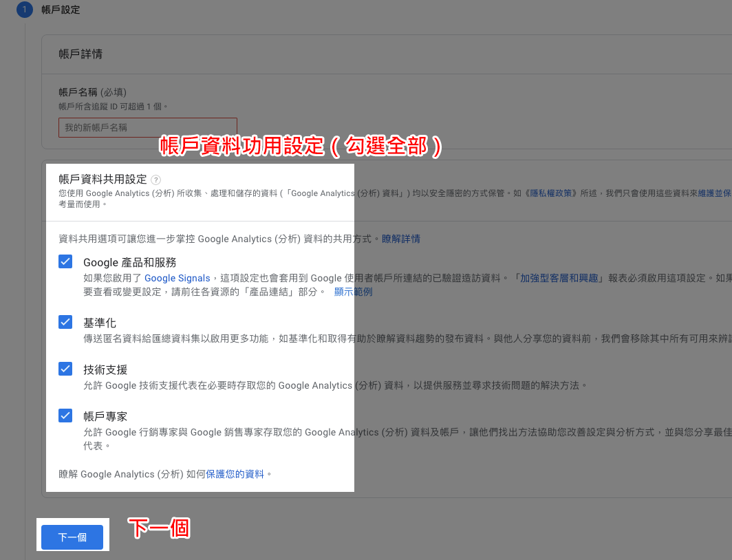
Task: Click the help icon beside 帳戶資料共用設定
Action: [x=156, y=180]
